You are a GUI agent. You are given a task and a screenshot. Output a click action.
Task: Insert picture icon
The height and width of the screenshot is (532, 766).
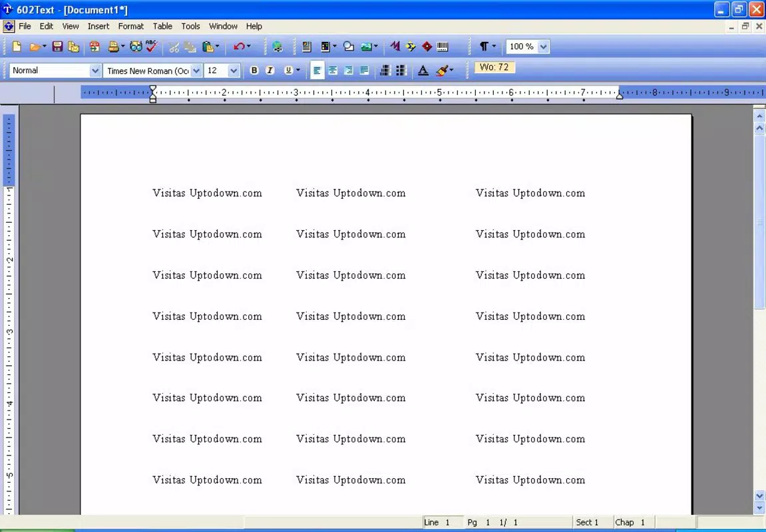(x=366, y=47)
